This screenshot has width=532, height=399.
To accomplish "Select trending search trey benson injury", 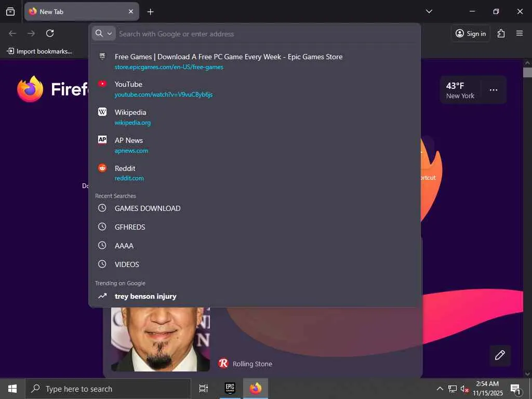I will [x=255, y=296].
